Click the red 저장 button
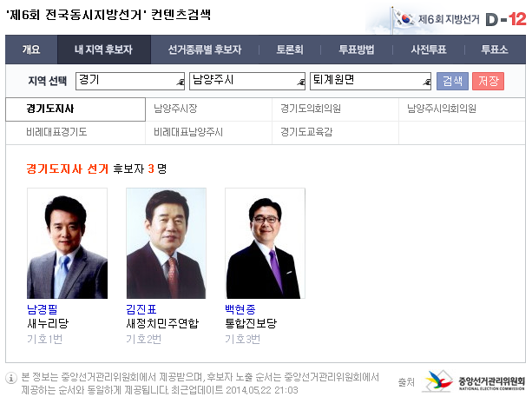Image resolution: width=532 pixels, height=397 pixels. (489, 81)
